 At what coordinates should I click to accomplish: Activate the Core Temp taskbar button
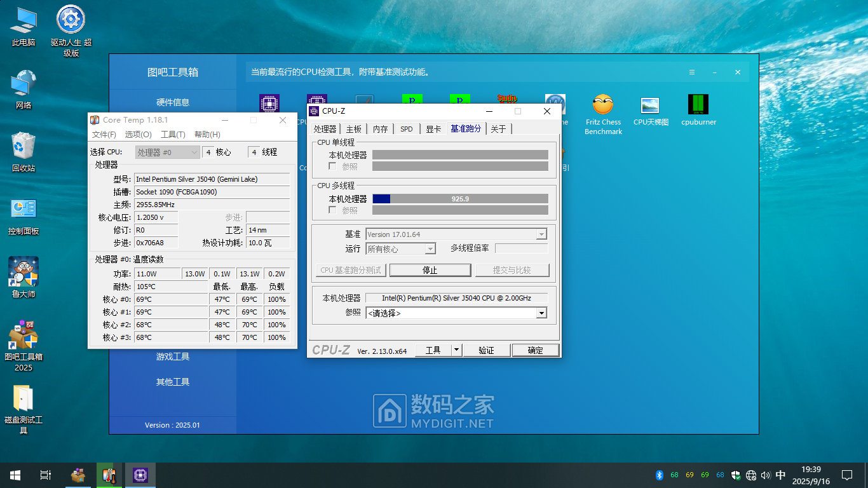click(x=109, y=475)
